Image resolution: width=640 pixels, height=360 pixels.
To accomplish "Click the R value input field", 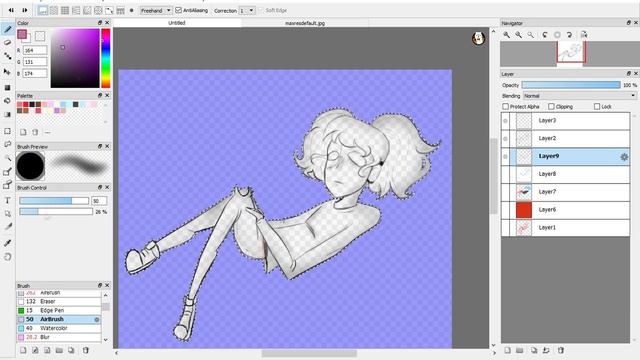I will click(35, 50).
